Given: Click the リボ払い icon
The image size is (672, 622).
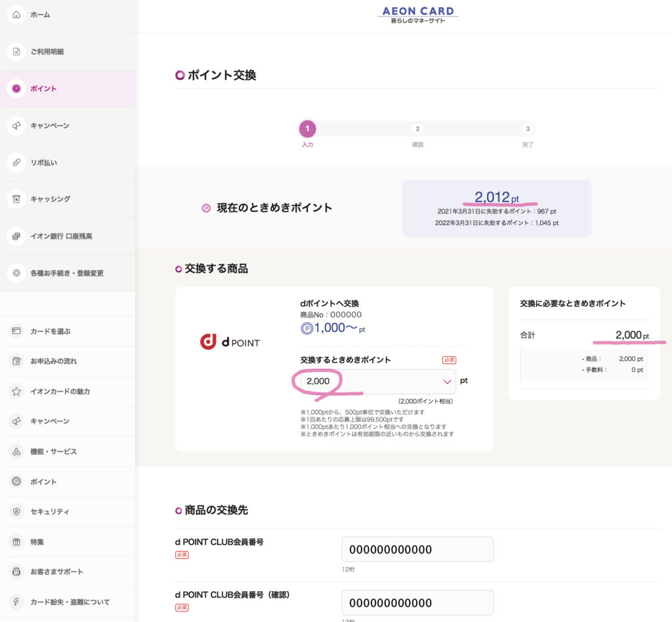Looking at the screenshot, I should coord(16,162).
